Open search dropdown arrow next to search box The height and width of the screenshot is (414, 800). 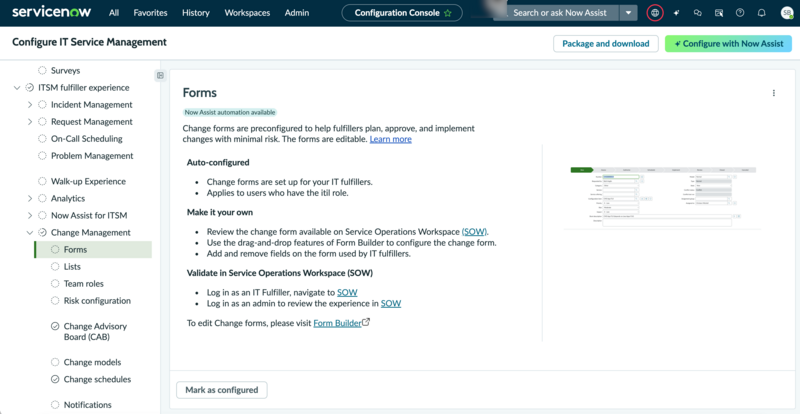click(x=629, y=13)
